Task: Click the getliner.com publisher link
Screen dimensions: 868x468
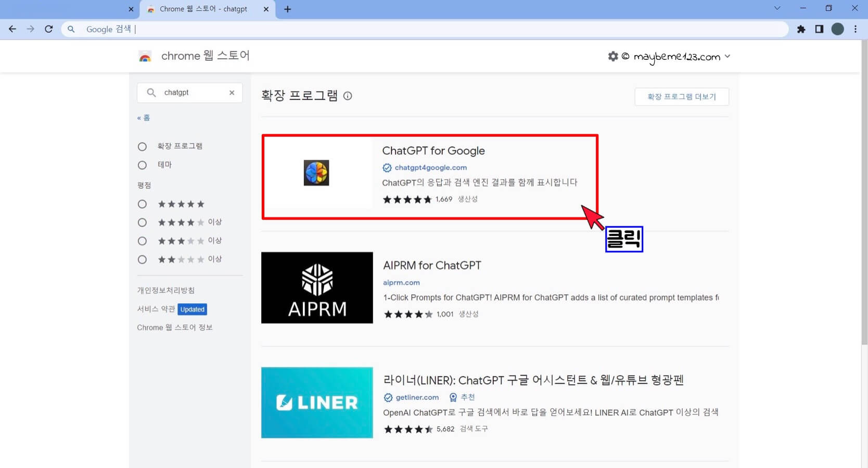Action: pyautogui.click(x=417, y=397)
